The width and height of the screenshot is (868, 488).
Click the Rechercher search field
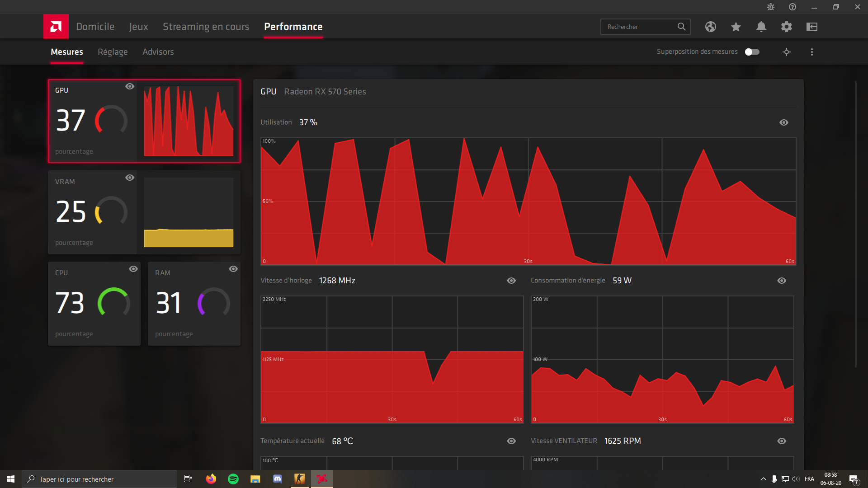point(645,27)
